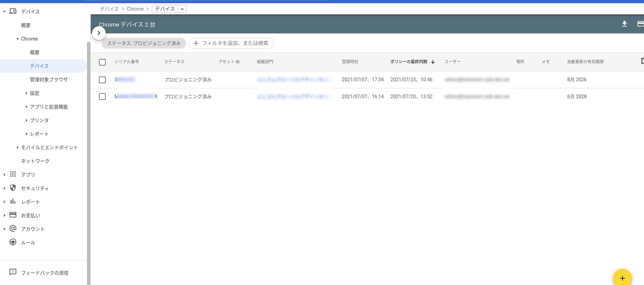Open ルール menu item
The width and height of the screenshot is (644, 285).
click(x=28, y=242)
